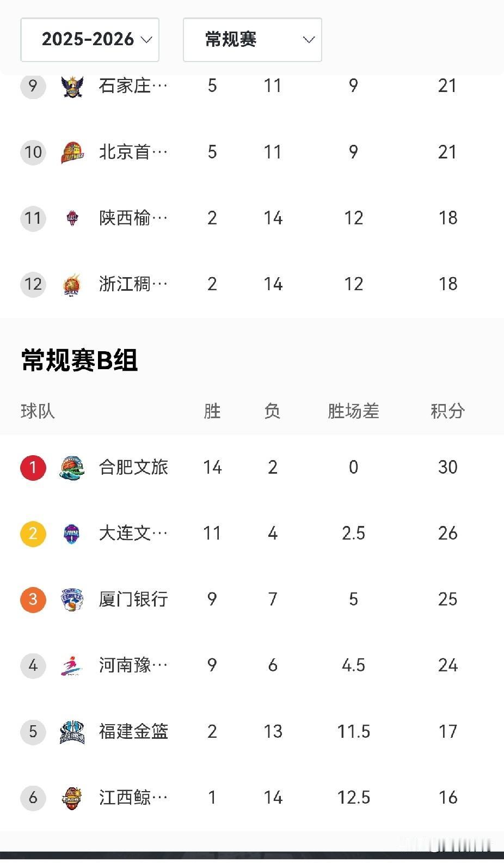504x863 pixels.
Task: Click the 合肥文旅 team logo
Action: tap(72, 468)
